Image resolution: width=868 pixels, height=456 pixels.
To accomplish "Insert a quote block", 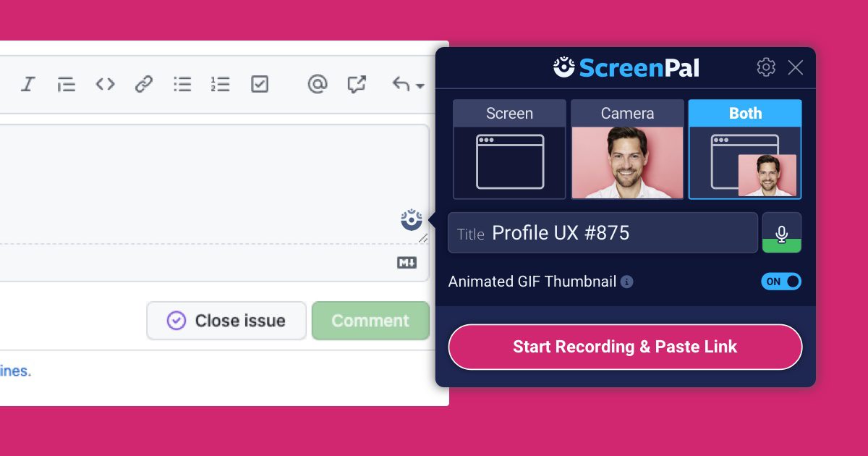I will 67,85.
